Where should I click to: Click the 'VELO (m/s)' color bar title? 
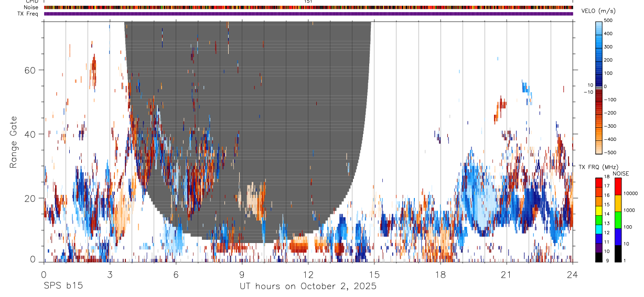[x=599, y=12]
